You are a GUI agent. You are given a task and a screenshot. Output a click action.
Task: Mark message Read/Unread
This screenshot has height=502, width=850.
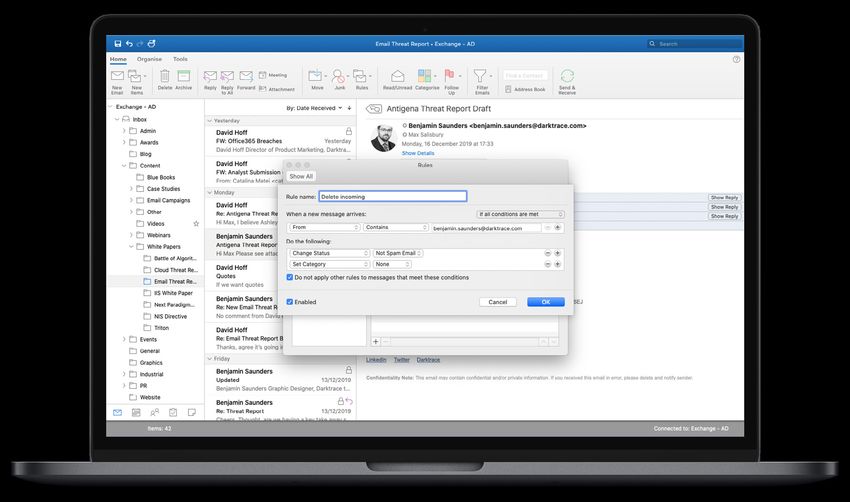tap(397, 79)
